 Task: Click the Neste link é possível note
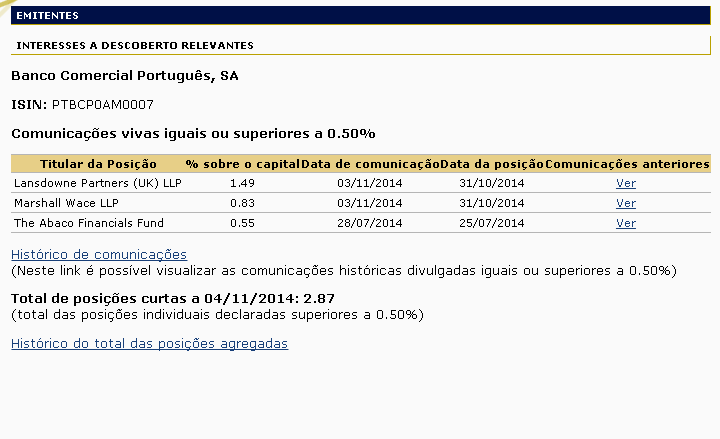click(x=344, y=270)
